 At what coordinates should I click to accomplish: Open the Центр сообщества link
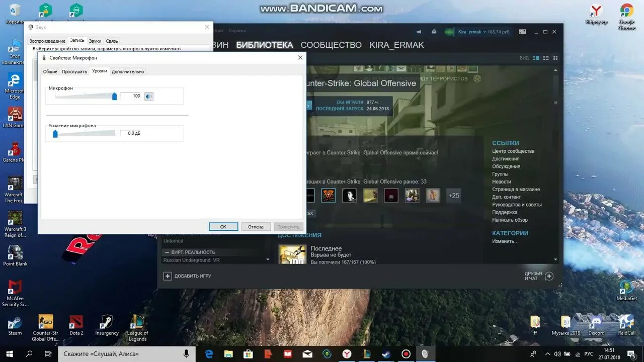[x=513, y=151]
